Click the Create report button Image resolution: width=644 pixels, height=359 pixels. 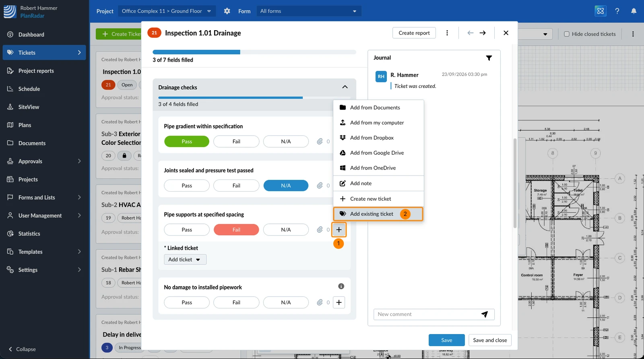click(414, 33)
